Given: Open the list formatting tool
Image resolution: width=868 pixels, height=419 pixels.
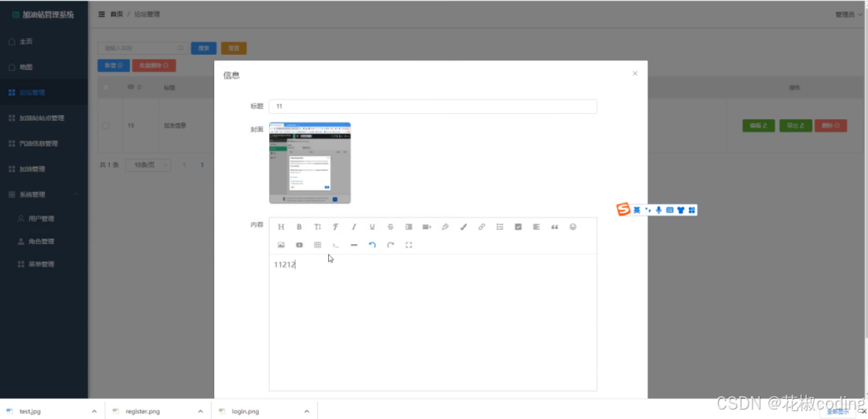Looking at the screenshot, I should [x=500, y=227].
